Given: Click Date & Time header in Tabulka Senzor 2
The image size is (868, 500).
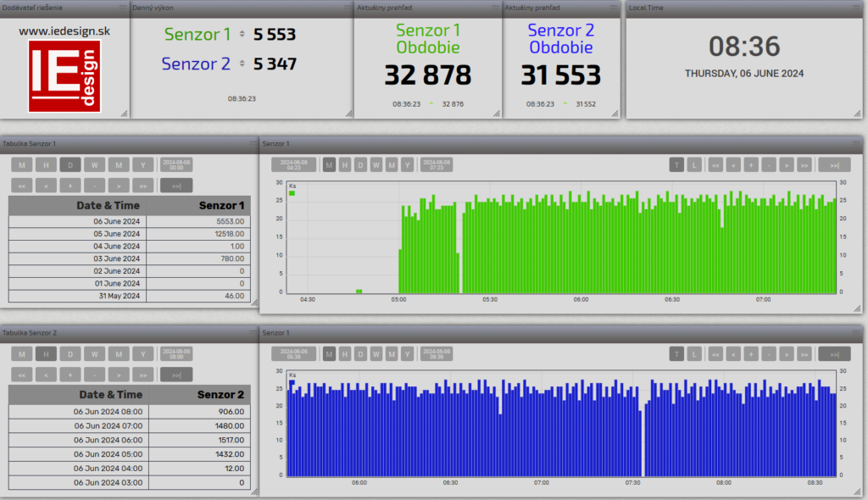Looking at the screenshot, I should pyautogui.click(x=79, y=395).
